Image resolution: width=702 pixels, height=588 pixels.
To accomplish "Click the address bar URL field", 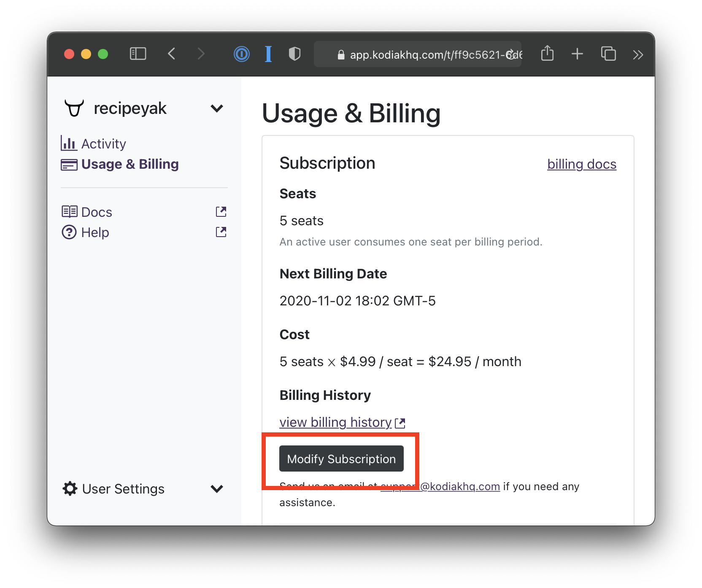I will [422, 54].
